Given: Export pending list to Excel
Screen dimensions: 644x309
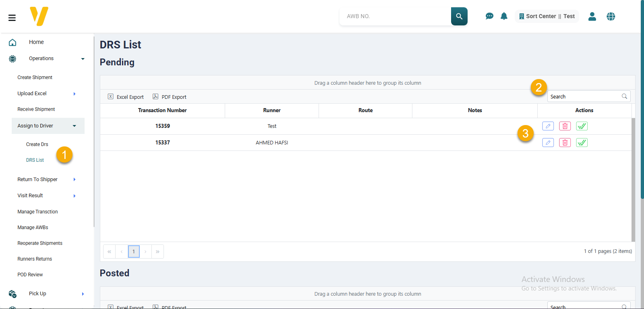Looking at the screenshot, I should [x=126, y=97].
